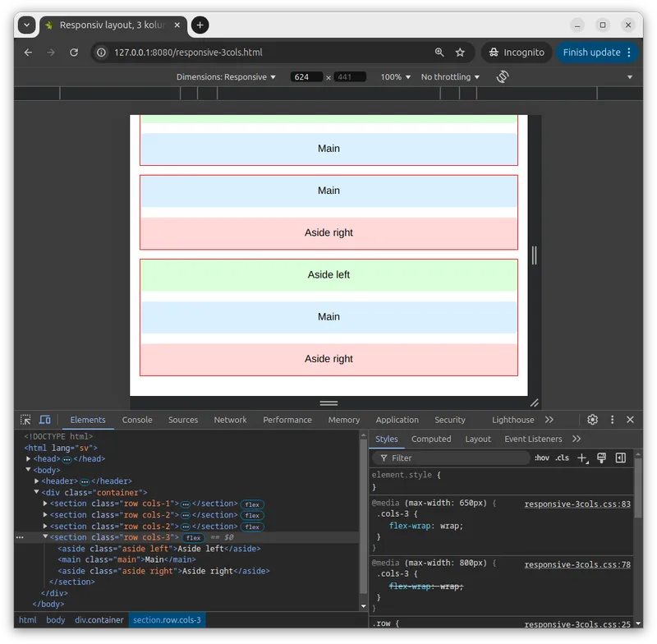Open the responsive-3cols.css:83 source link
The height and width of the screenshot is (644, 657).
pos(577,504)
